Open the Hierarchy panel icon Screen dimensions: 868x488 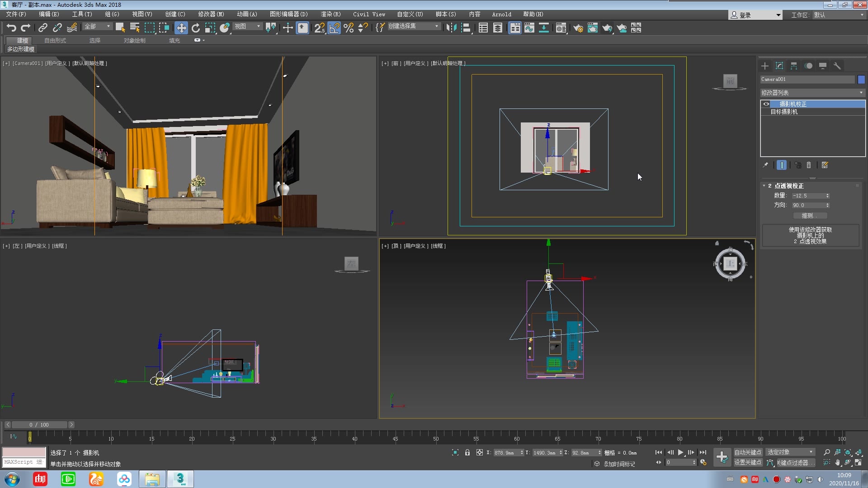click(794, 66)
